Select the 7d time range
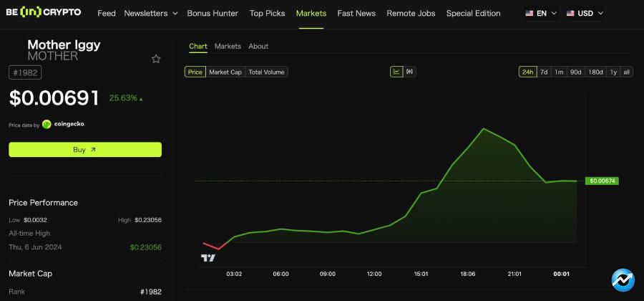The width and height of the screenshot is (644, 301). click(544, 72)
